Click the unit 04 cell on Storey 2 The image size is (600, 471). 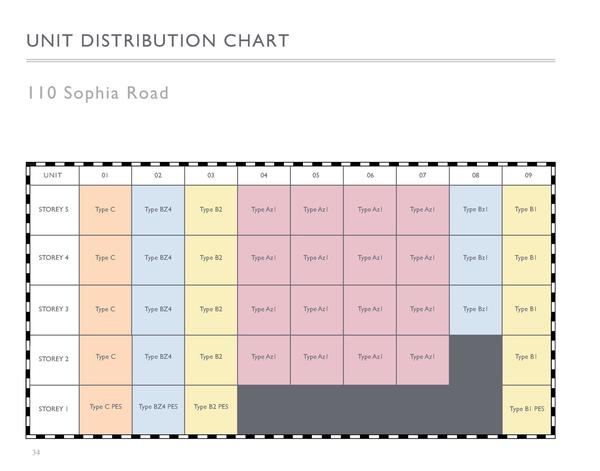264,357
